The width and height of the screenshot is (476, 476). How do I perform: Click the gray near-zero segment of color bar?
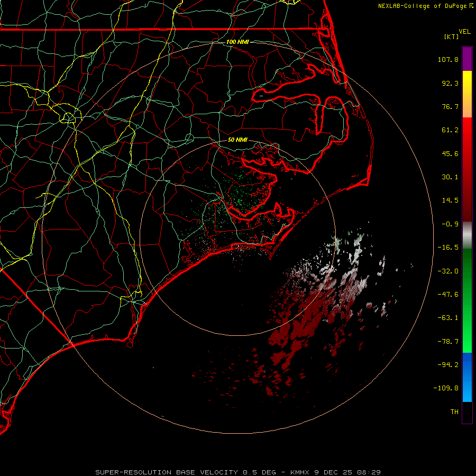(467, 234)
